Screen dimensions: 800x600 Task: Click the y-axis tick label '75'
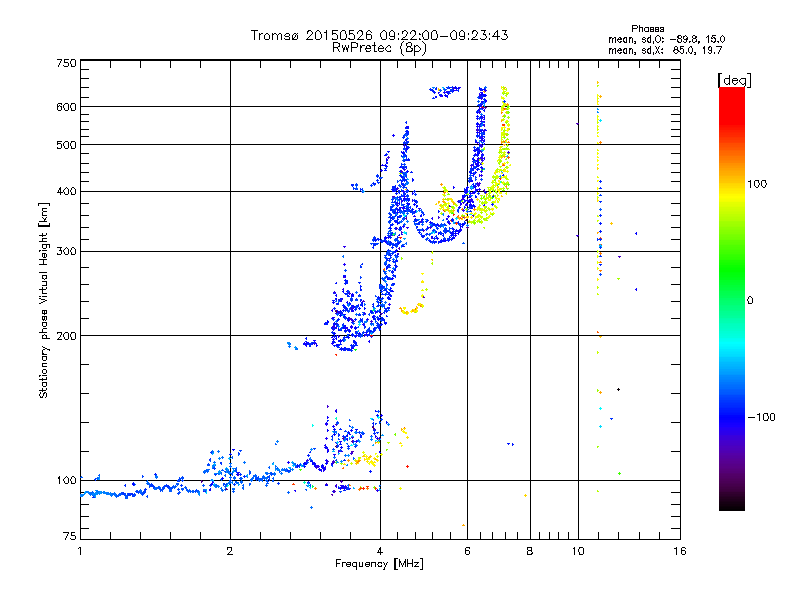click(70, 536)
